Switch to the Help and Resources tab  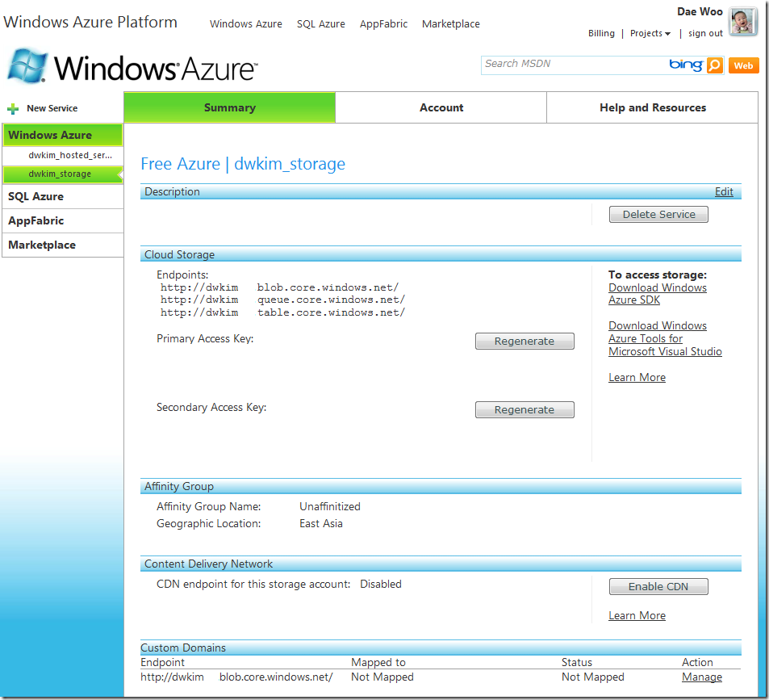click(652, 107)
